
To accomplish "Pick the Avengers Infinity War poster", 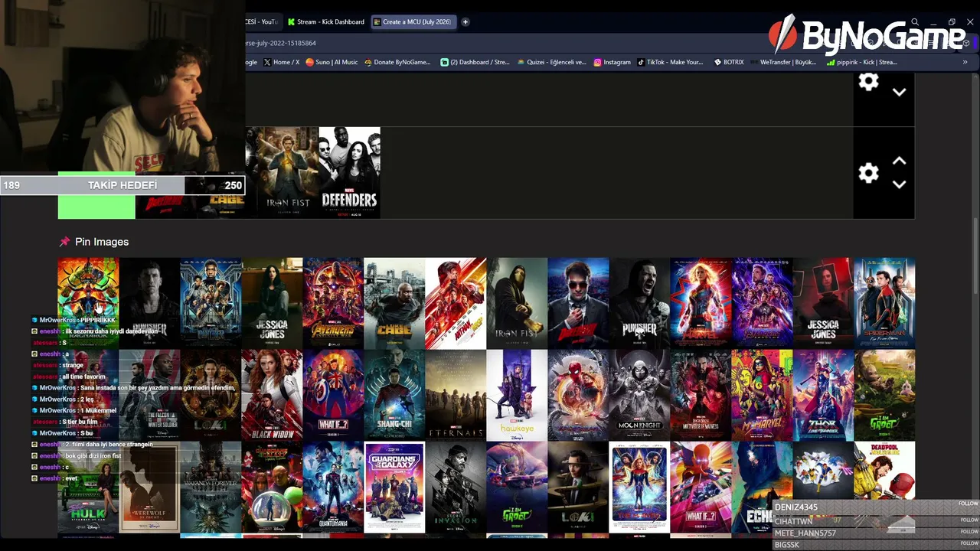I will [333, 303].
